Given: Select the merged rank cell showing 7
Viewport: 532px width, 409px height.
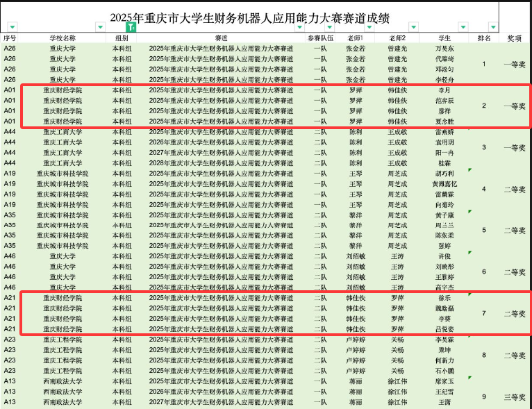Looking at the screenshot, I should [x=484, y=313].
